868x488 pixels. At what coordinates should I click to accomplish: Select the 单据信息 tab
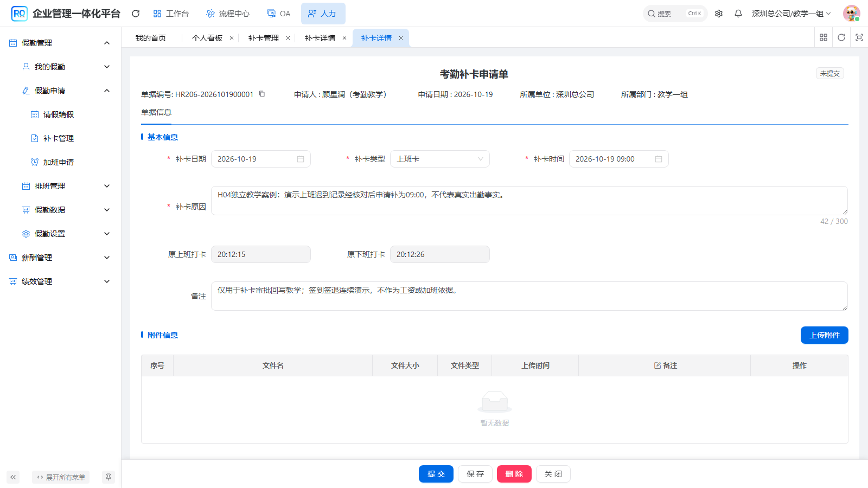pos(156,112)
